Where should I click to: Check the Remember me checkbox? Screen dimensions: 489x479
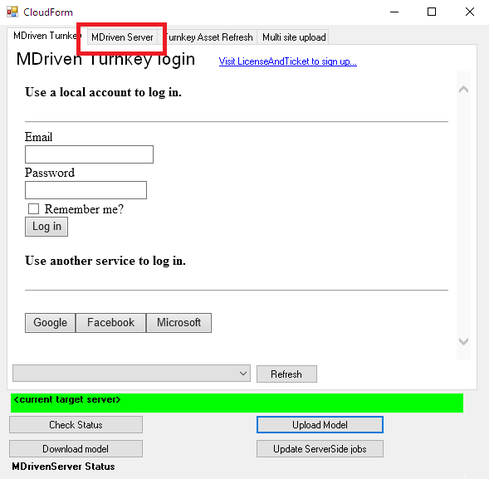point(33,209)
